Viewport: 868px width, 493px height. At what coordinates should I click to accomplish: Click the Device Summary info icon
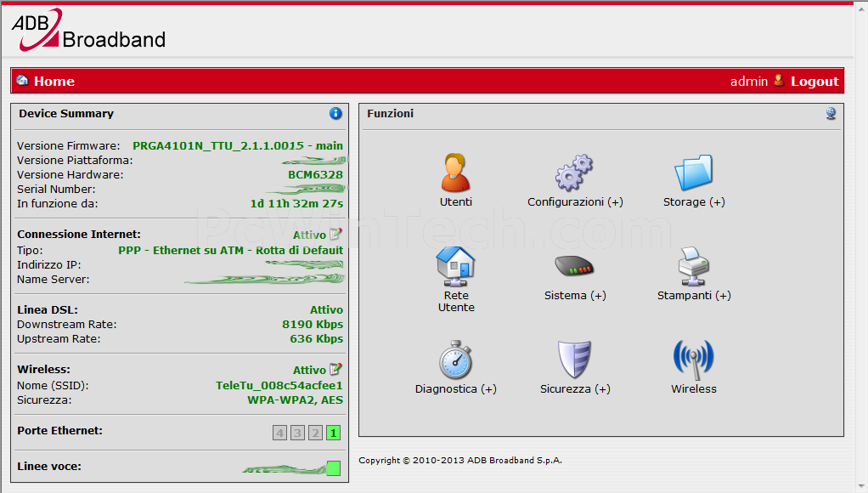335,113
